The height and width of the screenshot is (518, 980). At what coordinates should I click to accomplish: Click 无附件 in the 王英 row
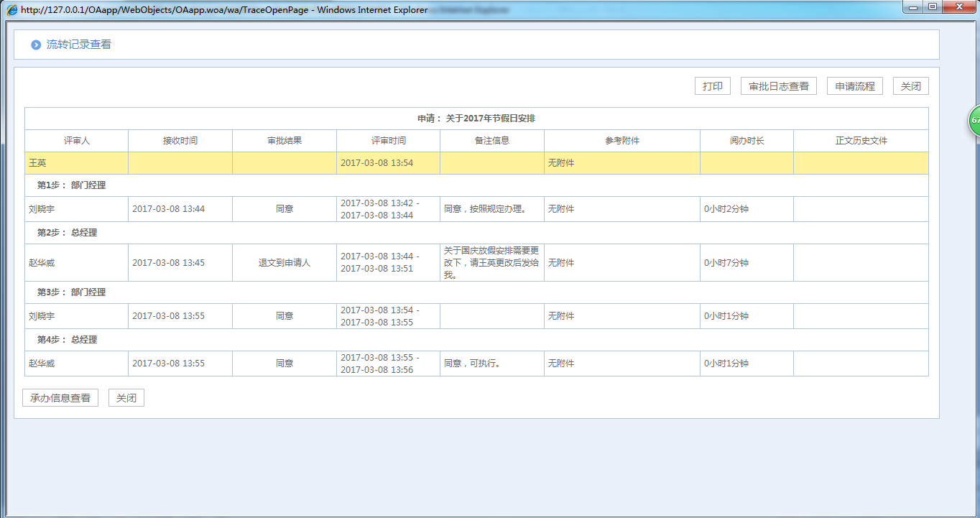561,163
